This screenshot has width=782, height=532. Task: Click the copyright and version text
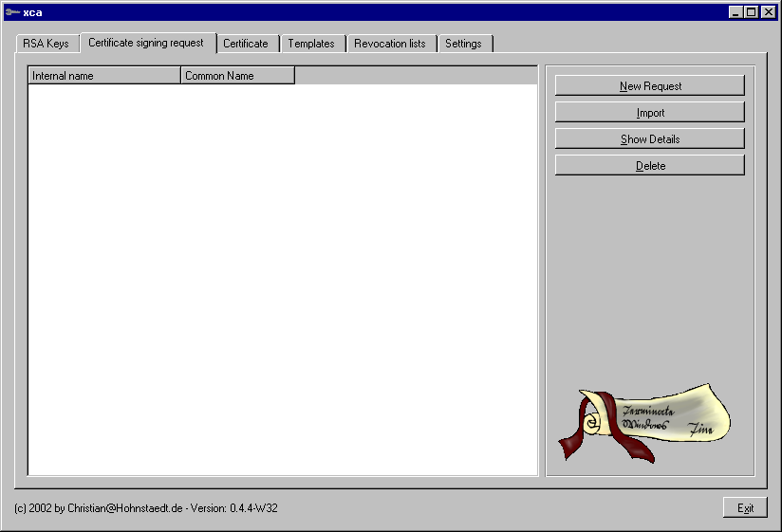pyautogui.click(x=146, y=508)
